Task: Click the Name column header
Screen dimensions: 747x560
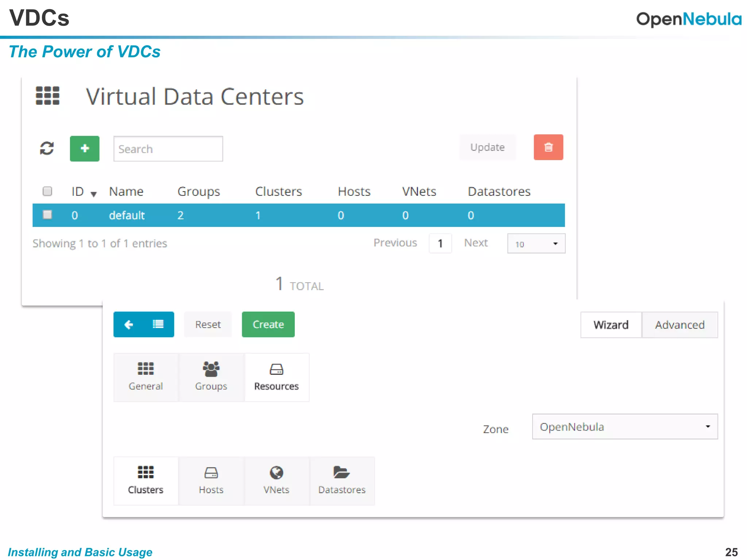Action: pos(126,191)
